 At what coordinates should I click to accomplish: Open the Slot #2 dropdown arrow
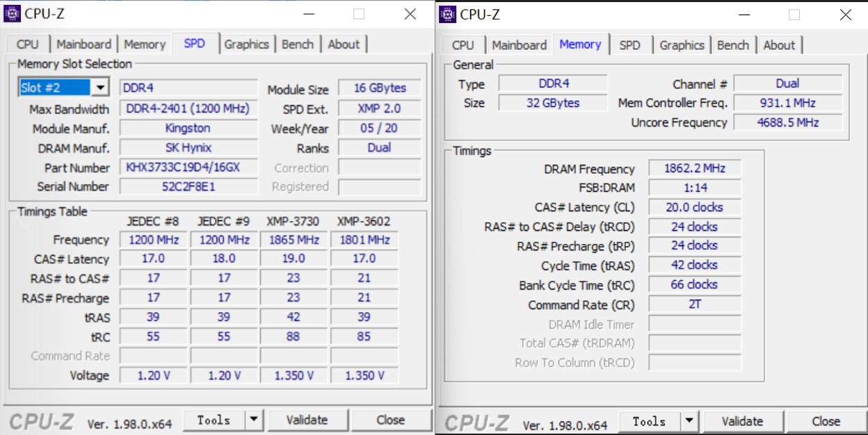click(100, 88)
